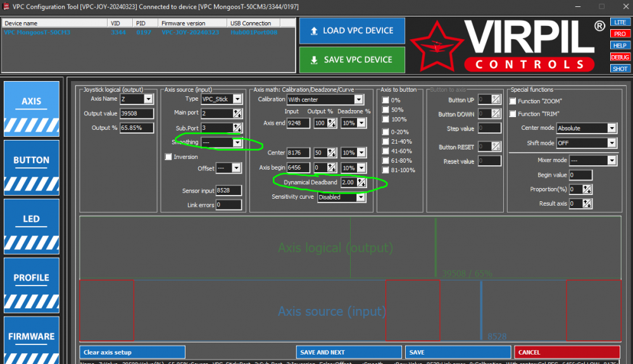This screenshot has width=633, height=364.
Task: Click the Begin value field
Action: pyautogui.click(x=580, y=175)
